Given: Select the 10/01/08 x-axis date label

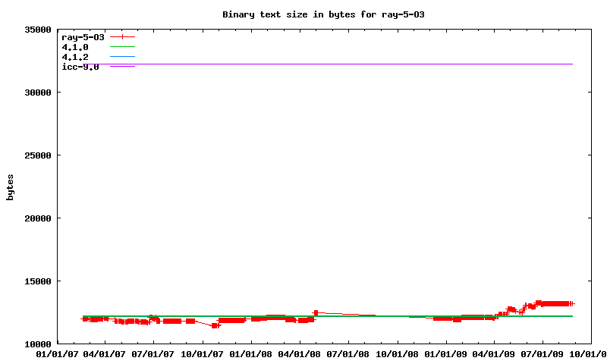Looking at the screenshot, I should tap(398, 353).
